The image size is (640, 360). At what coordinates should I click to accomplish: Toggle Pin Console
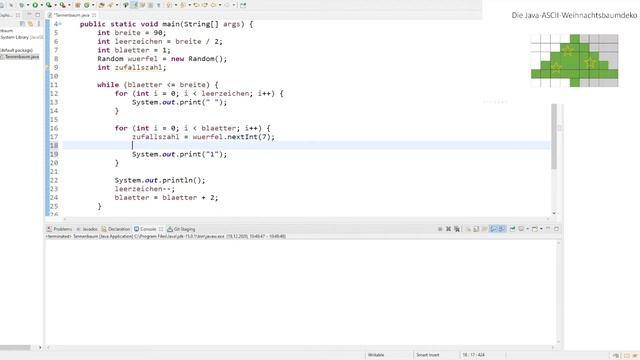(512, 229)
